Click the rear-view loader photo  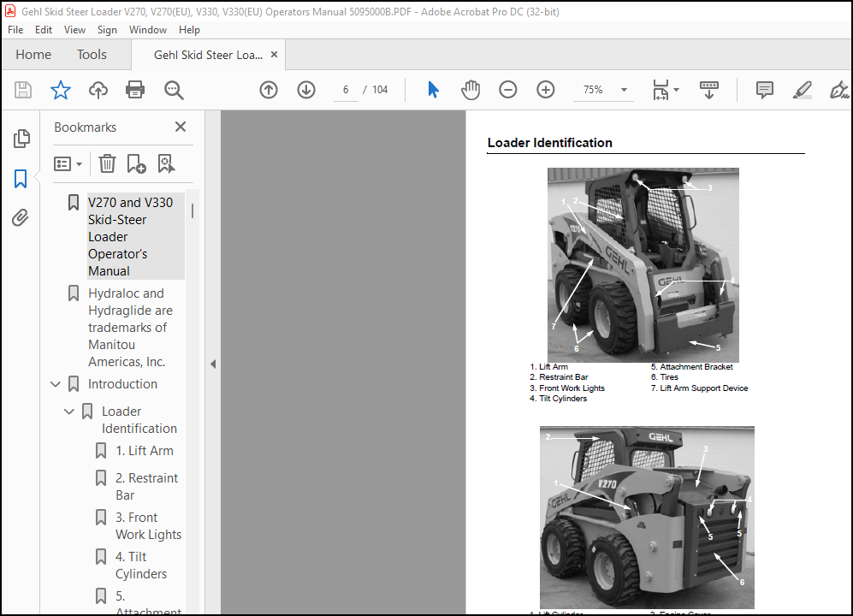[x=647, y=517]
